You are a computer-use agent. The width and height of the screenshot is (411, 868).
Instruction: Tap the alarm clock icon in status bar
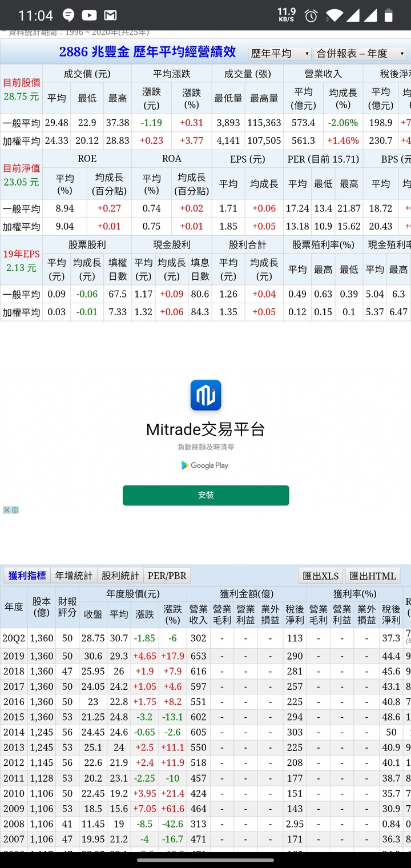(311, 15)
